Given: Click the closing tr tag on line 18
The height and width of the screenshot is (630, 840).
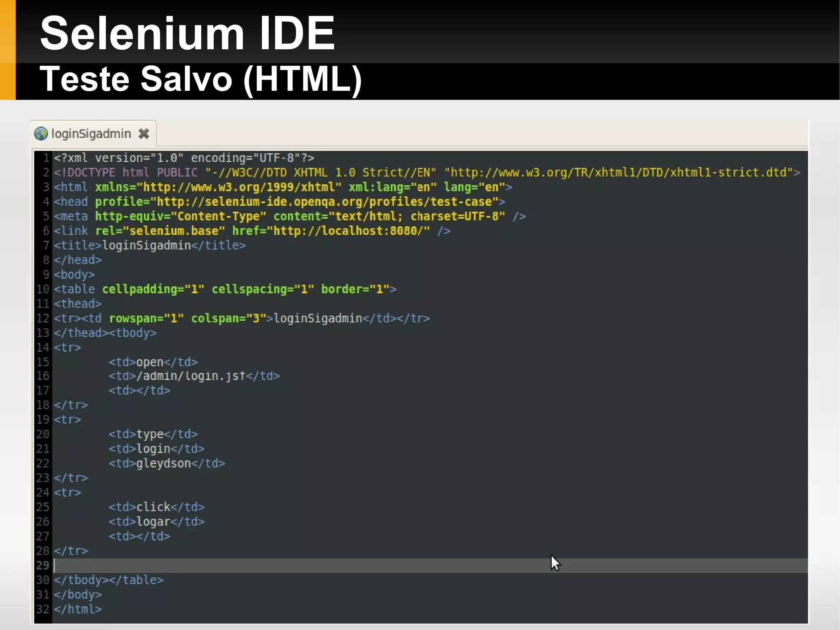Looking at the screenshot, I should pos(71,405).
